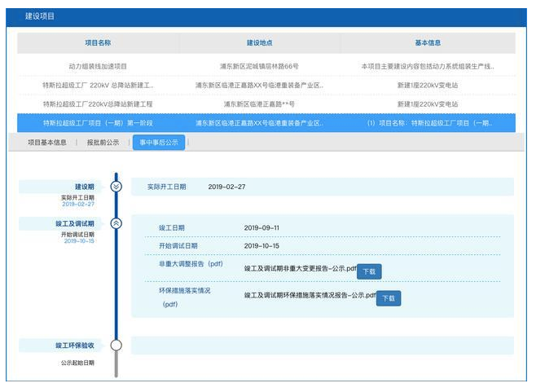This screenshot has height=392, width=545.
Task: Click the 建设期 stage label
Action: click(x=85, y=187)
